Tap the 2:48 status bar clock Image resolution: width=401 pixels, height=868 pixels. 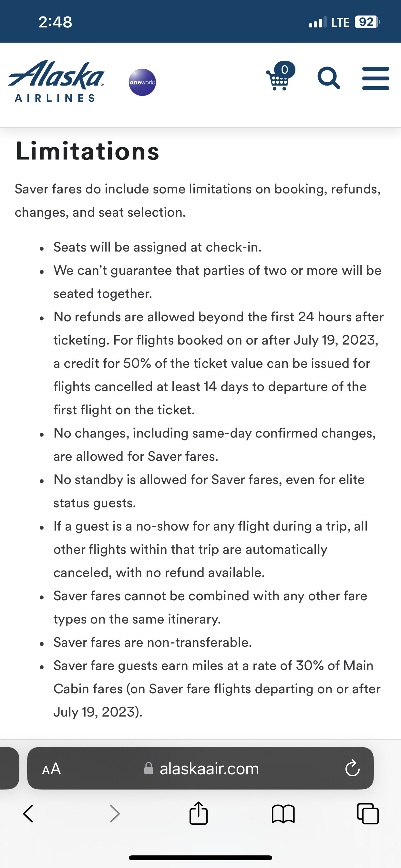[x=55, y=22]
